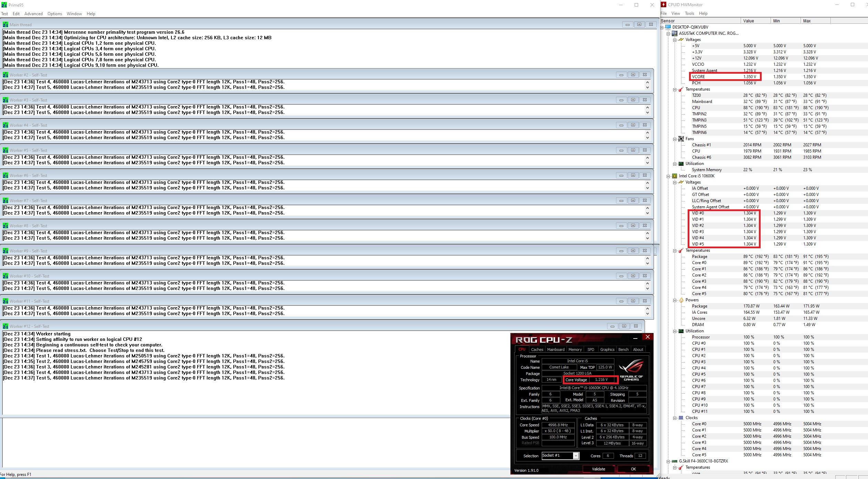Viewport: 868px width, 479px height.
Task: Maximize the Worker #10 child window
Action: point(633,276)
